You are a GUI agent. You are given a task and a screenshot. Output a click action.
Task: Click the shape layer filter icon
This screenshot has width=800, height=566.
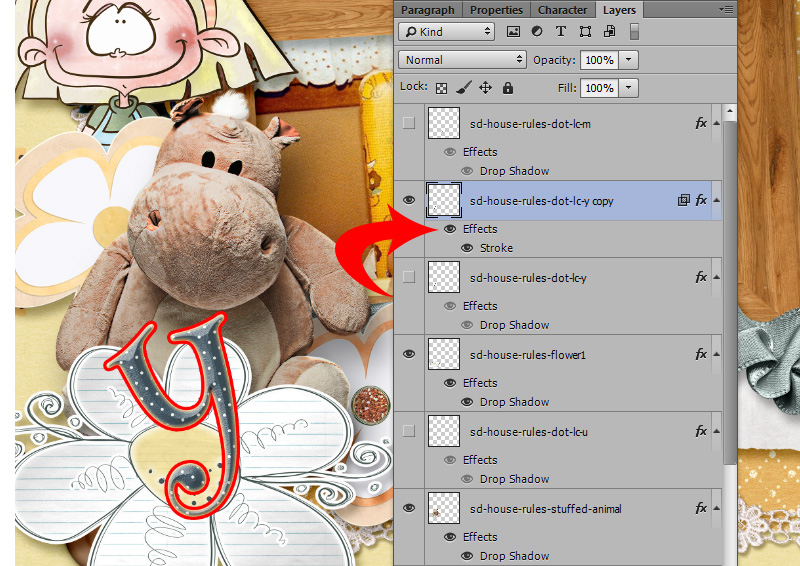point(584,32)
